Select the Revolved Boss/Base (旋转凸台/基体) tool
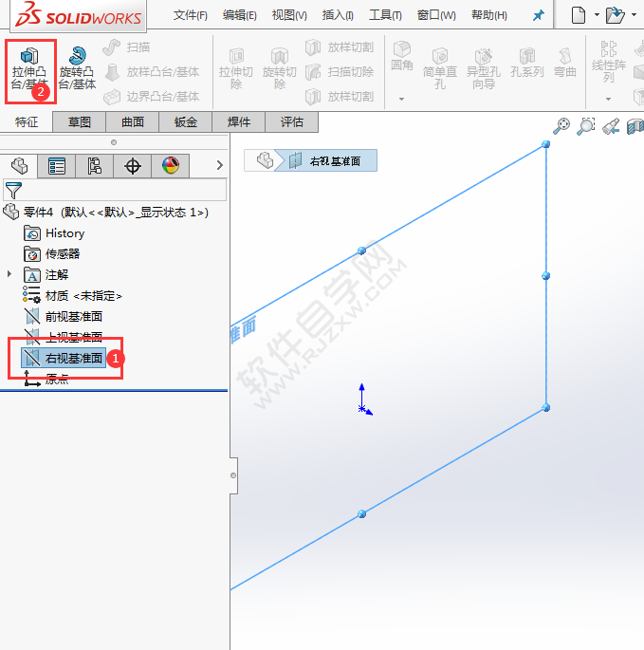Image resolution: width=644 pixels, height=650 pixels. coord(77,69)
